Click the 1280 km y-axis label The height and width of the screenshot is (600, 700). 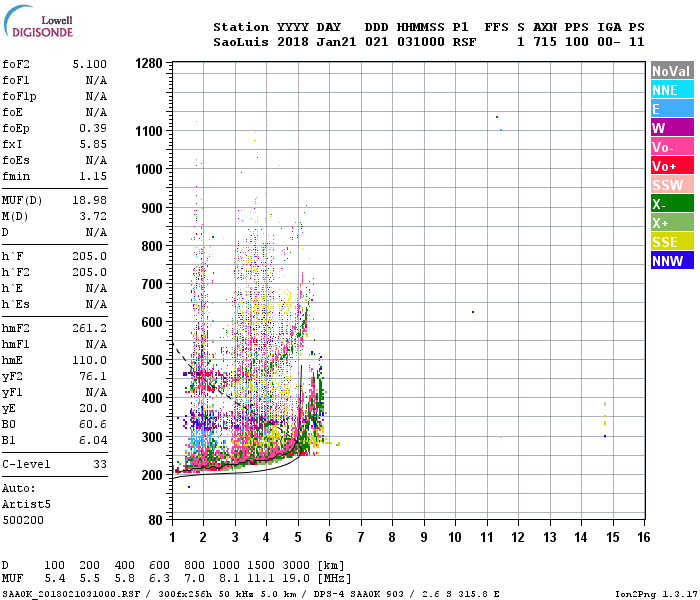click(x=149, y=63)
